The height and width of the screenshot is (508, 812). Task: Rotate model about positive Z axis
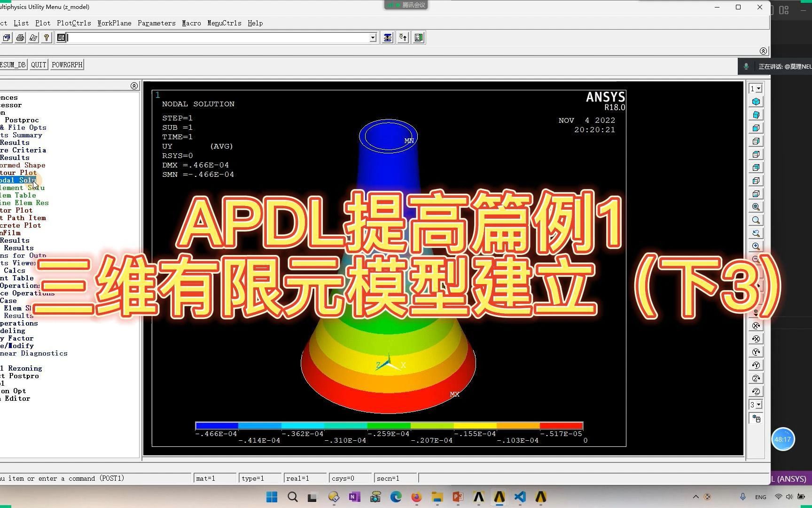point(756,391)
